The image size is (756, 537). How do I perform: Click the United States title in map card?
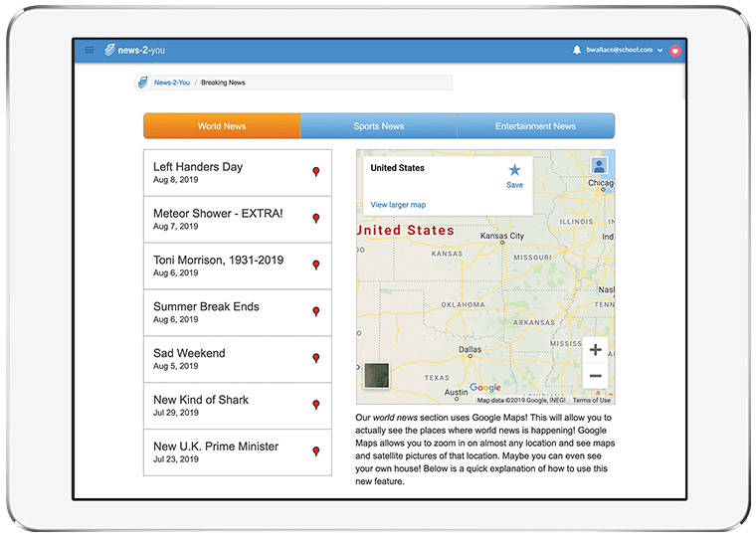pyautogui.click(x=397, y=168)
